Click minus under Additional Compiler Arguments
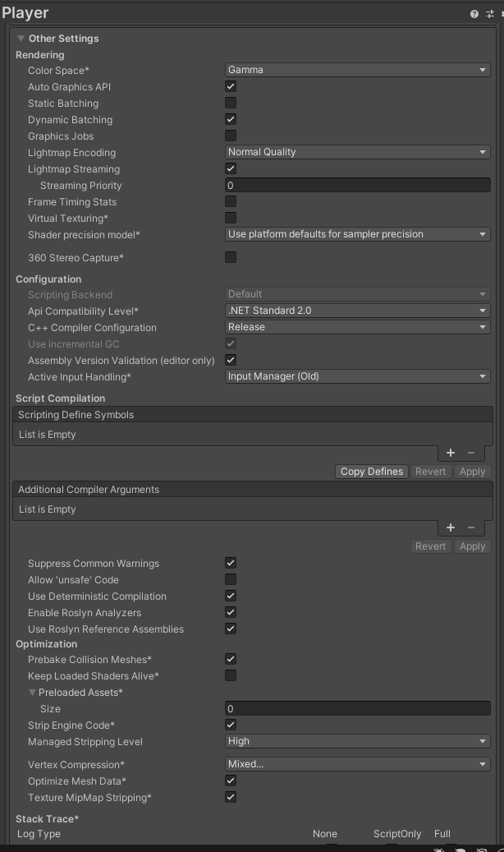 pyautogui.click(x=471, y=527)
